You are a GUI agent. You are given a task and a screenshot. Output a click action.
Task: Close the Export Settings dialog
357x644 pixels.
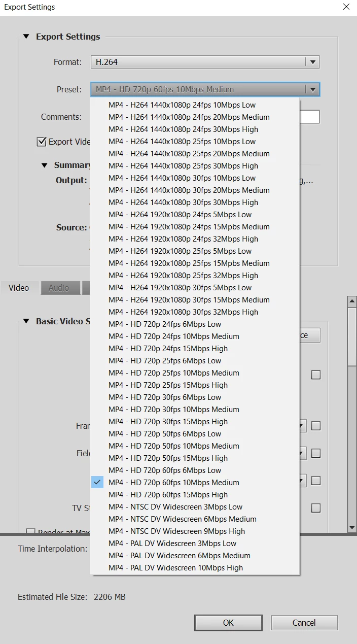pos(346,7)
